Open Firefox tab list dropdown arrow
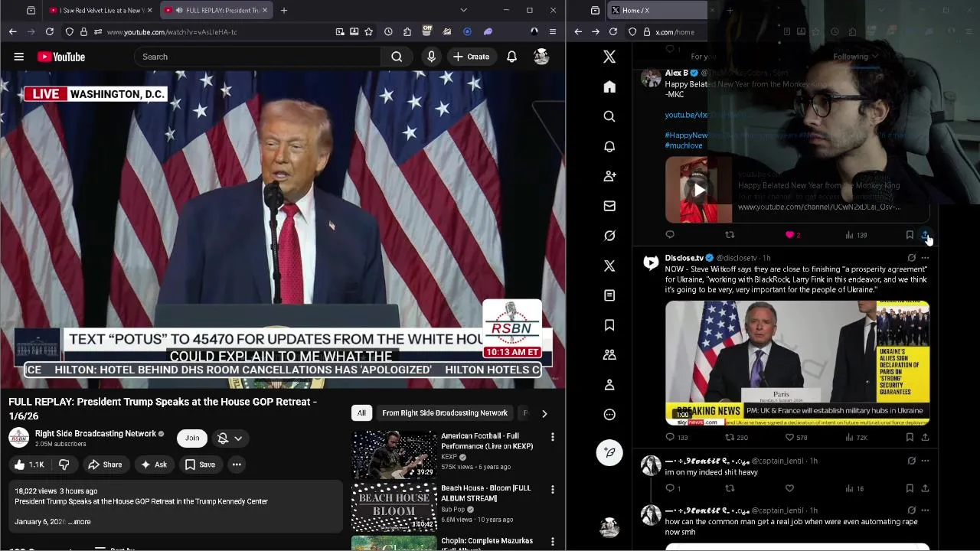 pyautogui.click(x=463, y=10)
